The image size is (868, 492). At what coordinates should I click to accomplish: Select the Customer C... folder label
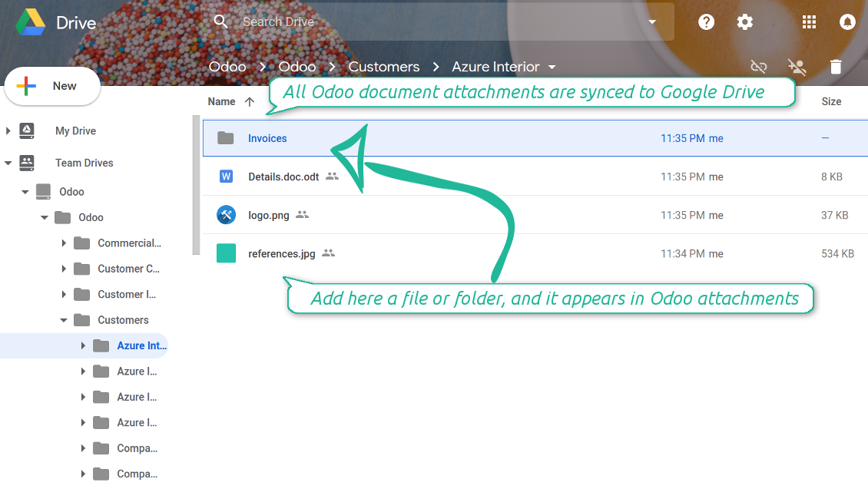[129, 269]
